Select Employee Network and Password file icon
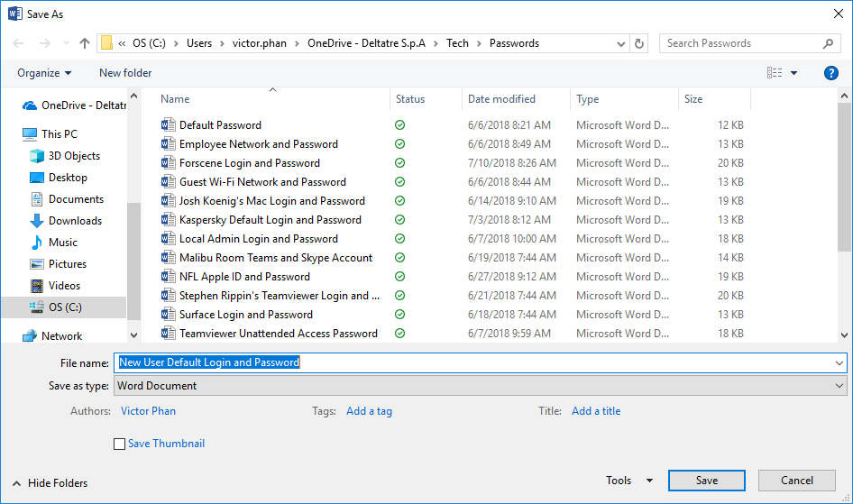Viewport: 853px width, 504px height. coord(168,144)
